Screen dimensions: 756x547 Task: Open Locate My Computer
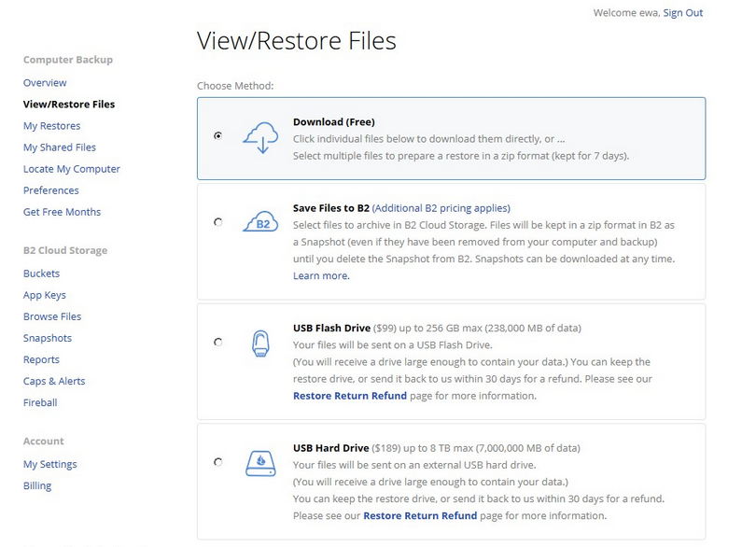pyautogui.click(x=72, y=169)
